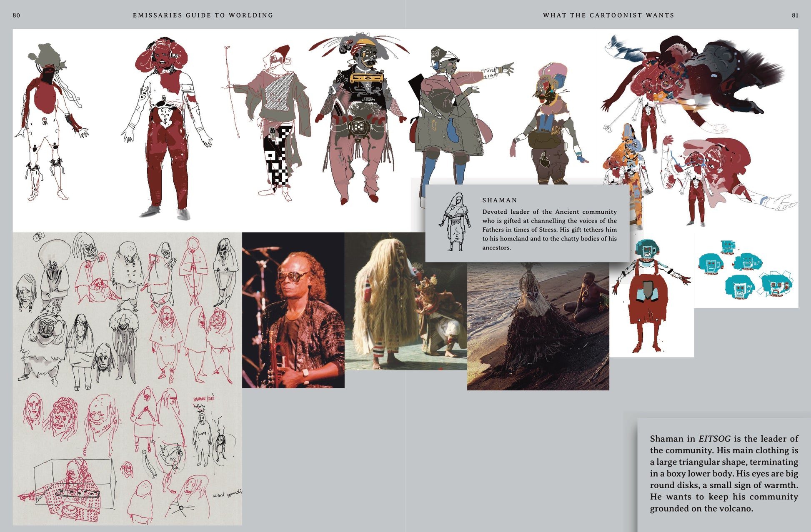811x532 pixels.
Task: Click 'EMISSARIES GUIDE TO WORLDING' header
Action: point(203,15)
